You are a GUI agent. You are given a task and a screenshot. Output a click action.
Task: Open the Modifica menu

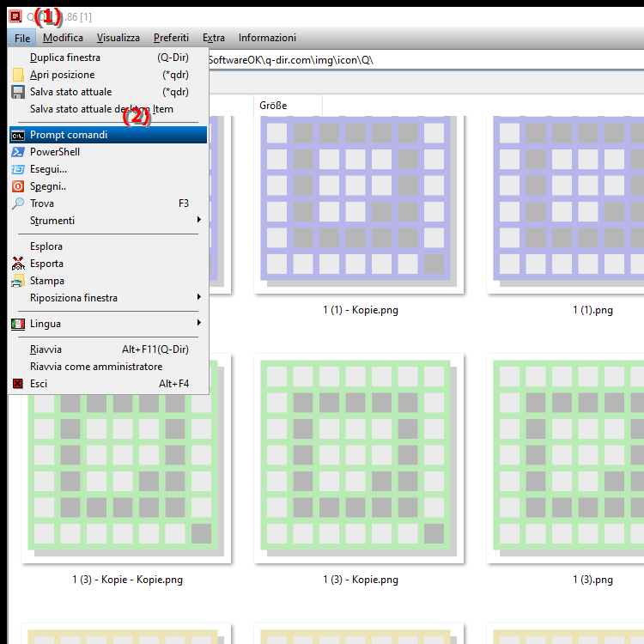[x=63, y=38]
